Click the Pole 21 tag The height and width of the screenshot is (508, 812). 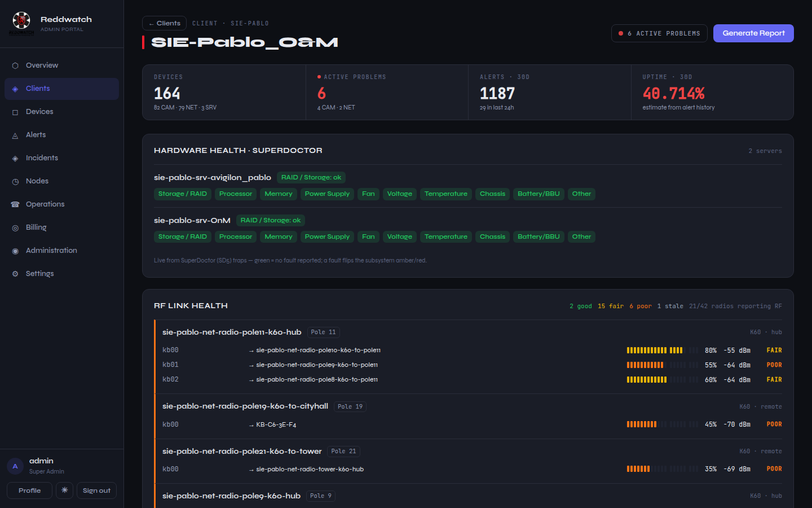[x=343, y=451]
